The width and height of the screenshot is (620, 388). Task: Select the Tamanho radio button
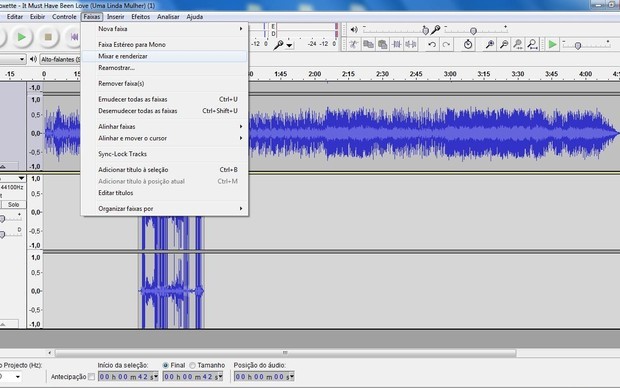tap(193, 365)
